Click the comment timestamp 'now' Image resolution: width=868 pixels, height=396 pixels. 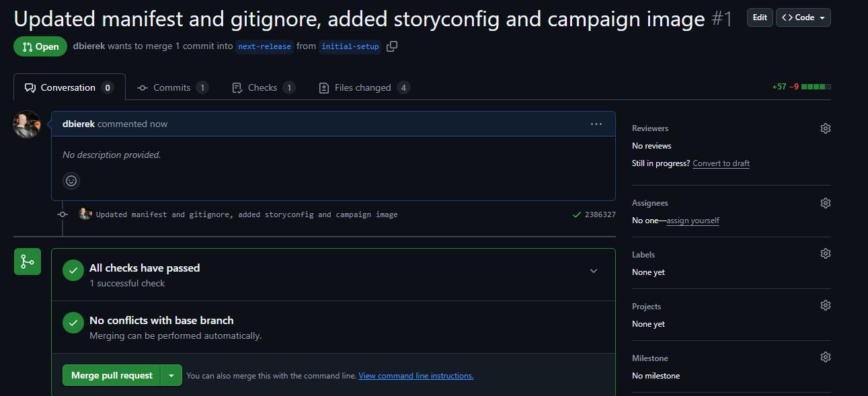pos(159,124)
